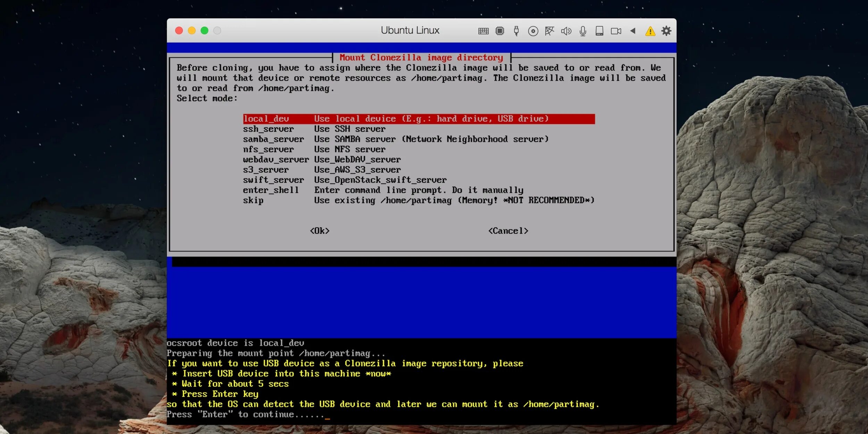Viewport: 868px width, 434px height.
Task: Open the VM settings gear
Action: click(x=666, y=31)
